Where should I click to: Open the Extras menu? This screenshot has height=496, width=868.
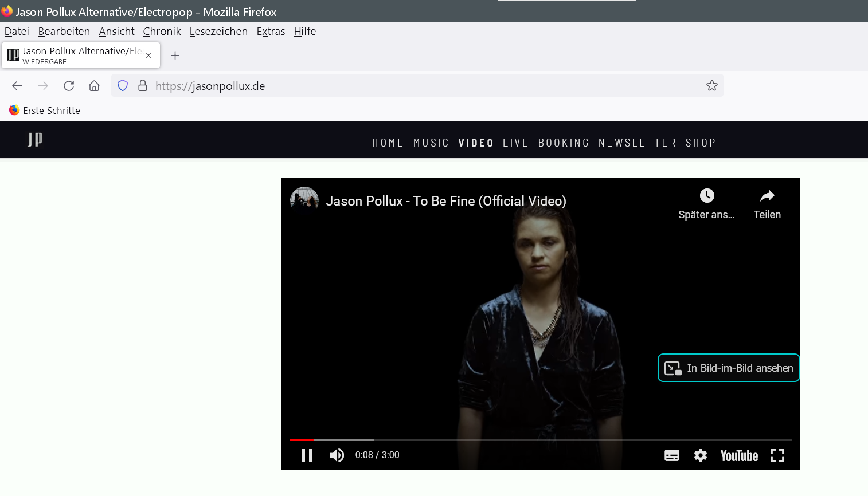[x=271, y=32]
